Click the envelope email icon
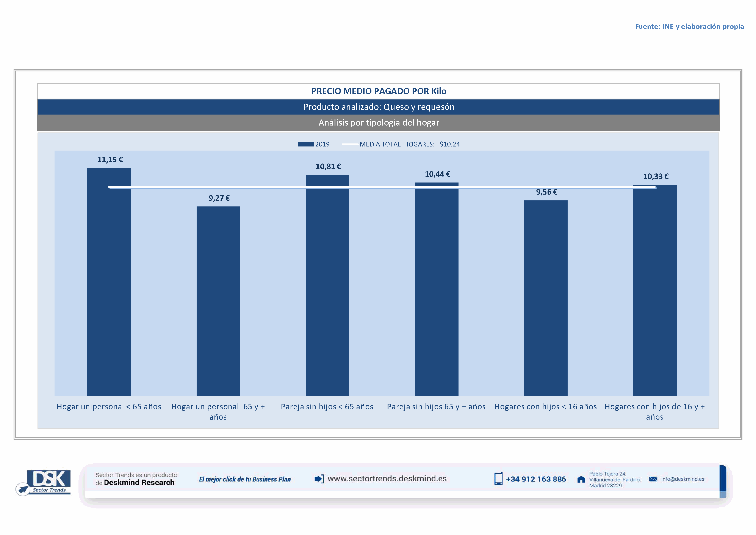 point(653,479)
